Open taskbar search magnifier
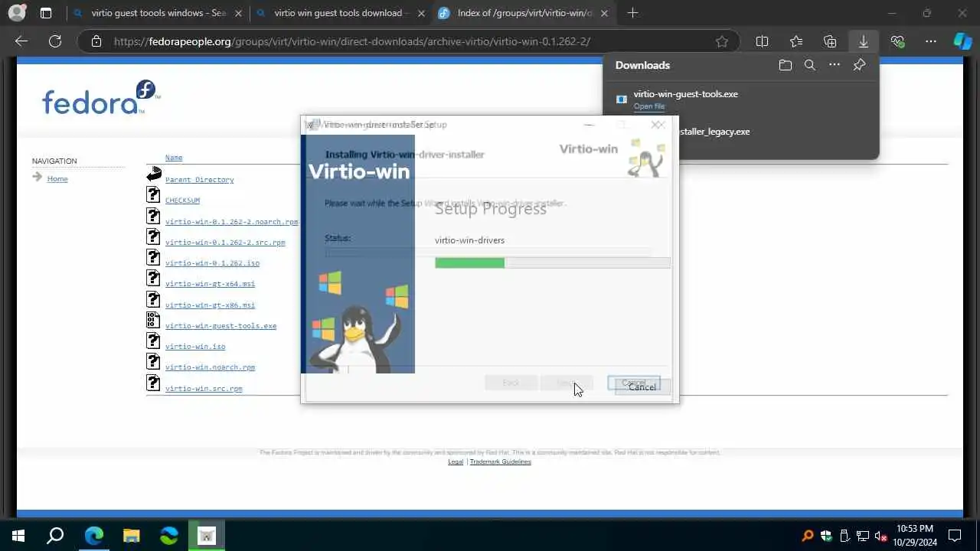This screenshot has height=551, width=980. tap(55, 536)
